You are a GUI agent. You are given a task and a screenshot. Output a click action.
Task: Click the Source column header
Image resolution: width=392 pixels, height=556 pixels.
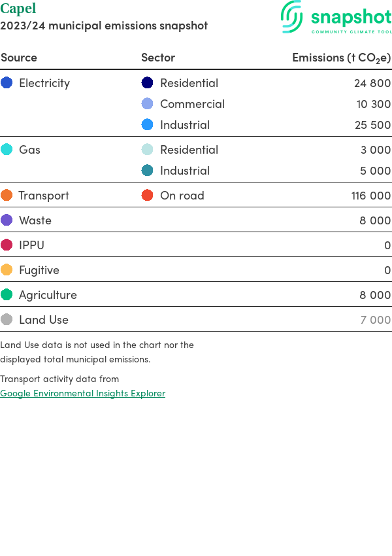[19, 58]
